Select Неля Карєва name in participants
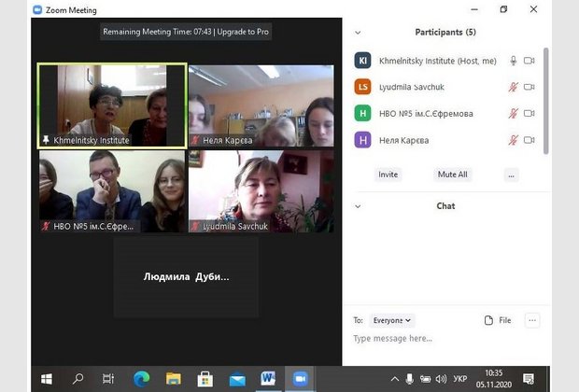 [403, 140]
